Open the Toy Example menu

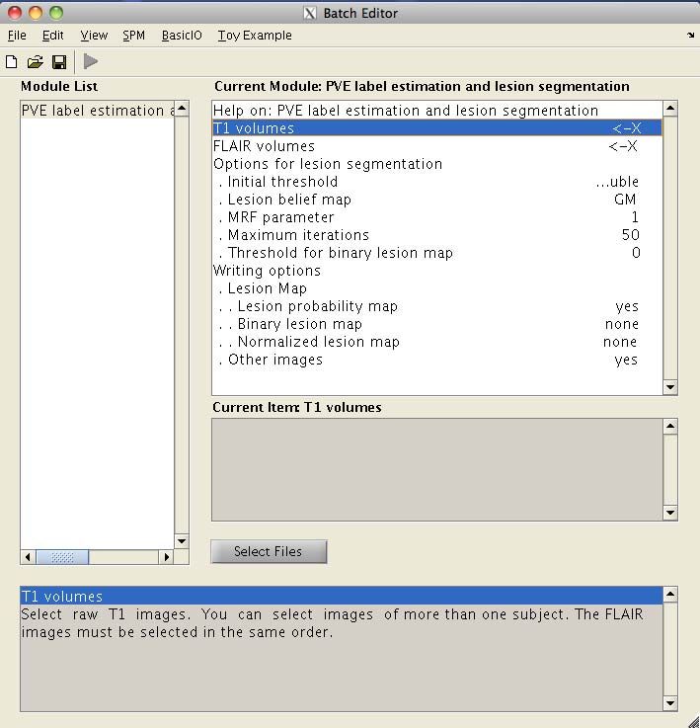pyautogui.click(x=255, y=36)
